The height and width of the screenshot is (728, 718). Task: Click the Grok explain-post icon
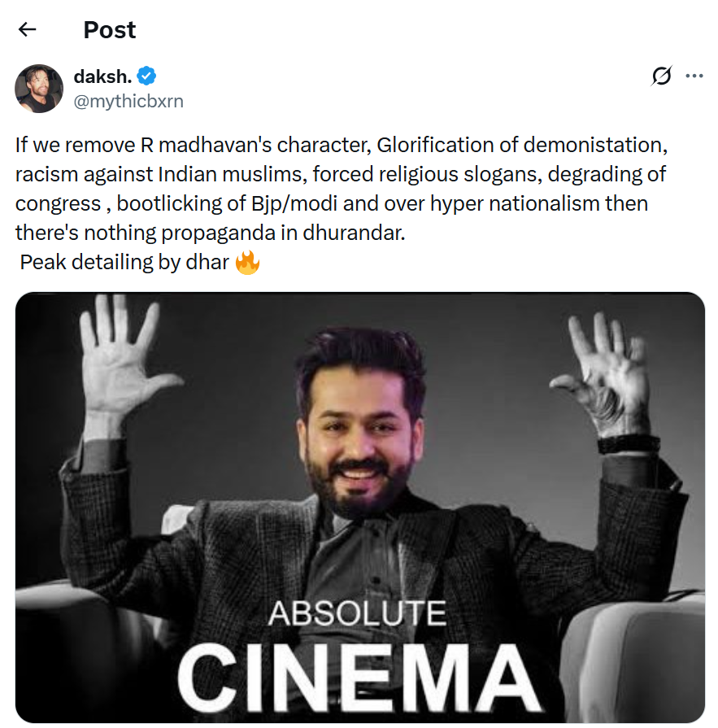click(661, 76)
